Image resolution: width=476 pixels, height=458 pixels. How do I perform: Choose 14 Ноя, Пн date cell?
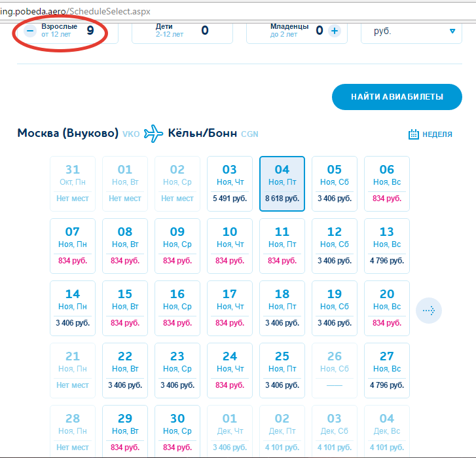pyautogui.click(x=73, y=308)
